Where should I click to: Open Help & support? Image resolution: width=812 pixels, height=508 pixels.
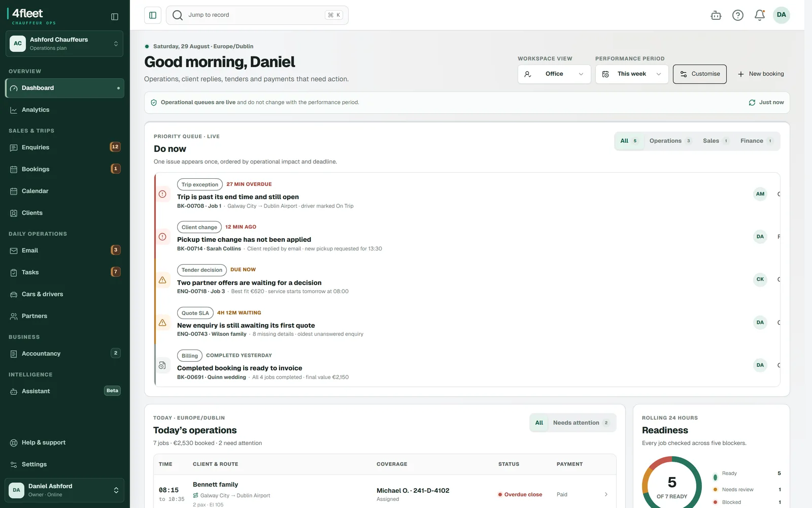tap(64, 442)
